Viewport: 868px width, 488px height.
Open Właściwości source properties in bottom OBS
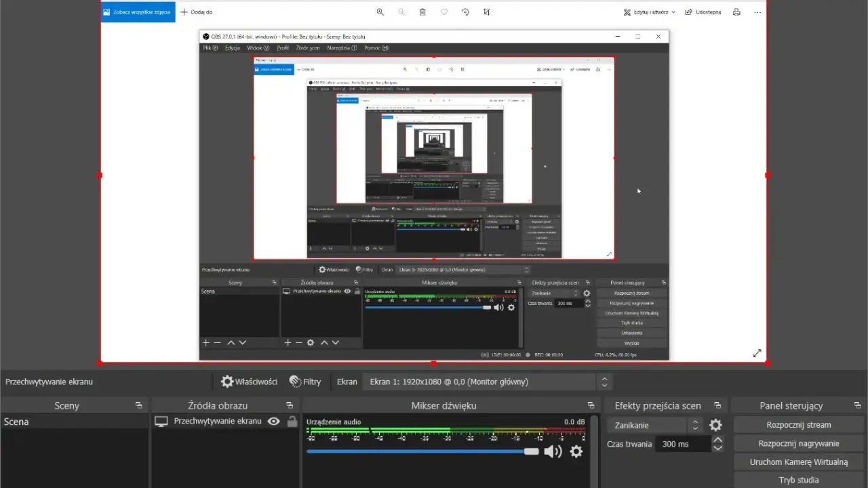(x=249, y=382)
